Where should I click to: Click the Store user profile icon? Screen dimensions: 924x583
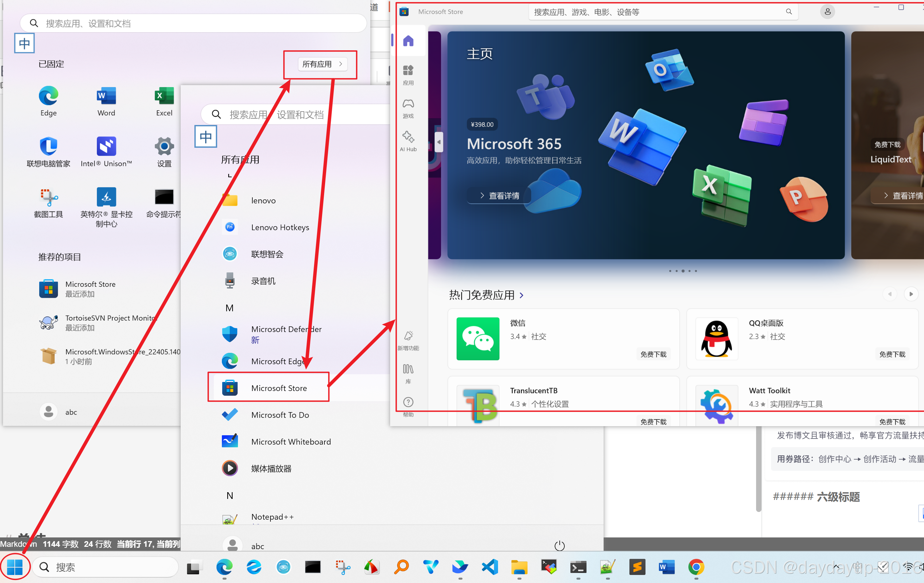pos(827,12)
